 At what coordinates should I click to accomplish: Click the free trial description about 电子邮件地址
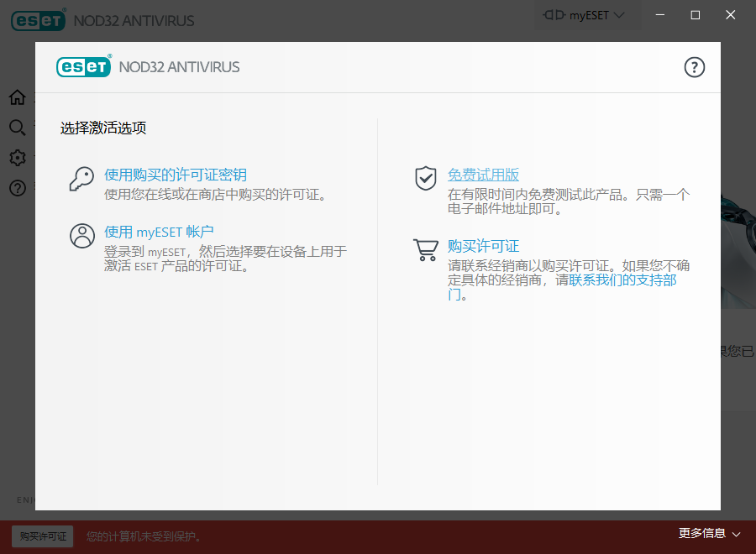pyautogui.click(x=569, y=201)
